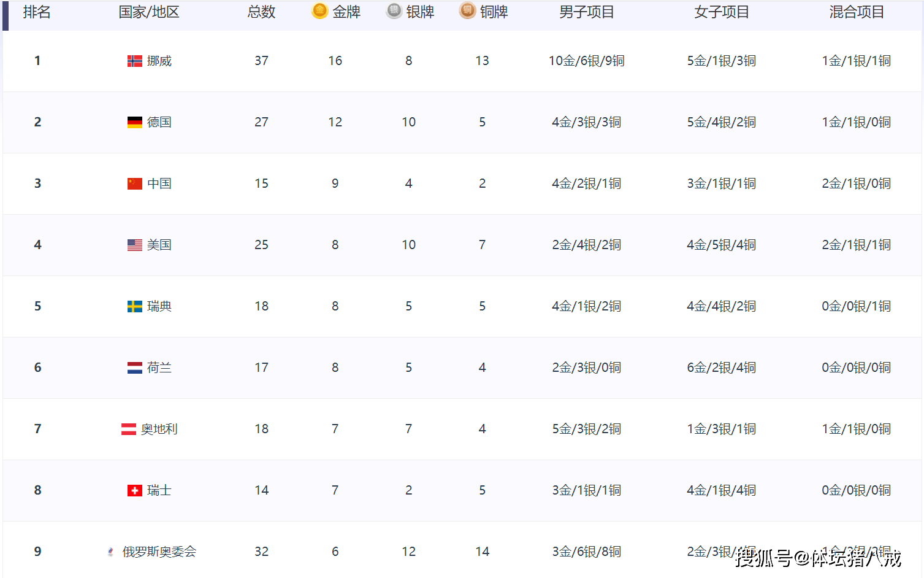Image resolution: width=924 pixels, height=578 pixels.
Task: Click China's mixed events cell 2金/1银/0铜
Action: 857,183
